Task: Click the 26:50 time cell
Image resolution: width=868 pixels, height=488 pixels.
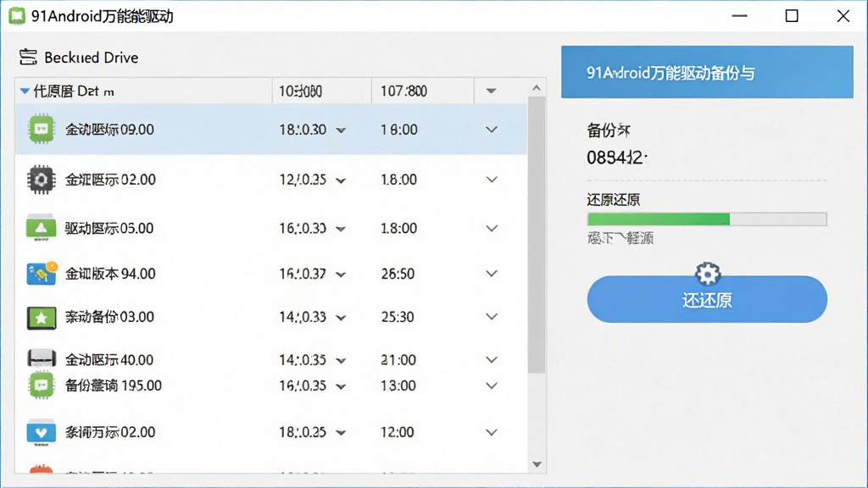Action: 398,274
